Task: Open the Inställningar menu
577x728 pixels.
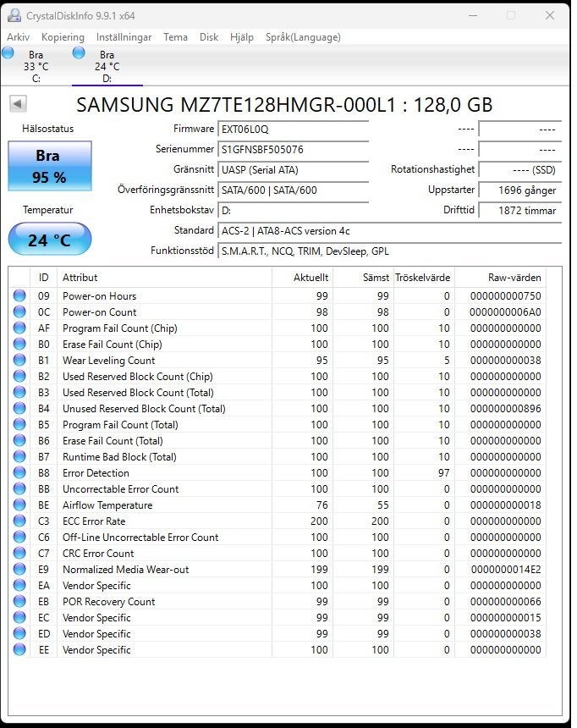Action: point(124,37)
